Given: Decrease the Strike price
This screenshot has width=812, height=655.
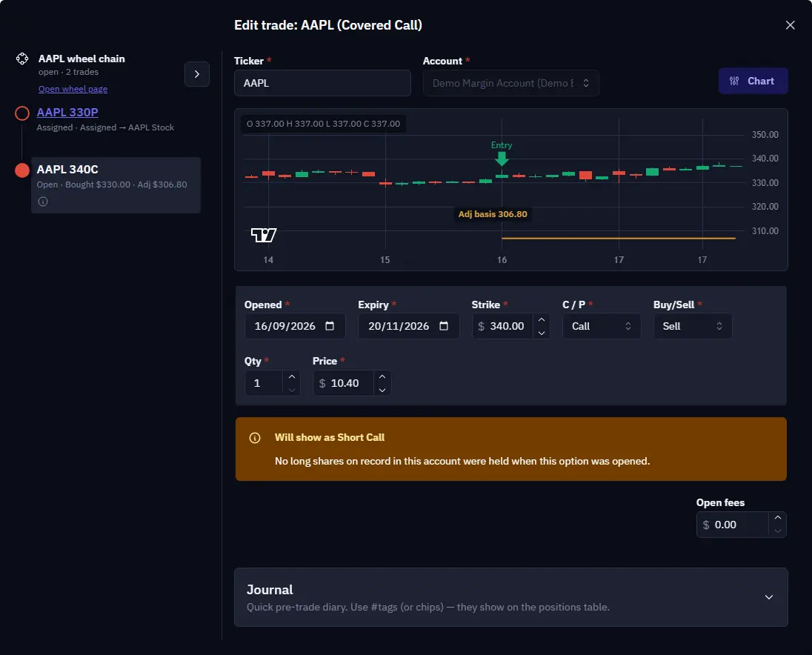Looking at the screenshot, I should (541, 333).
